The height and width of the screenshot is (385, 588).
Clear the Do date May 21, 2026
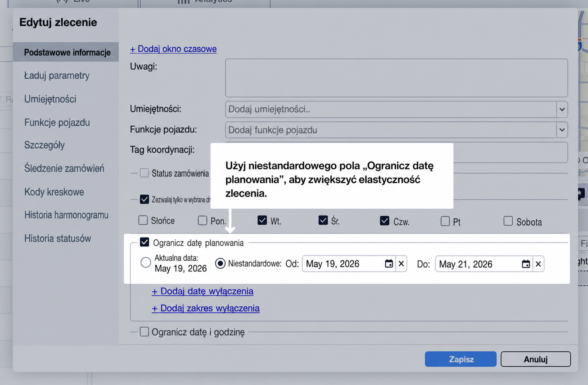click(x=538, y=264)
